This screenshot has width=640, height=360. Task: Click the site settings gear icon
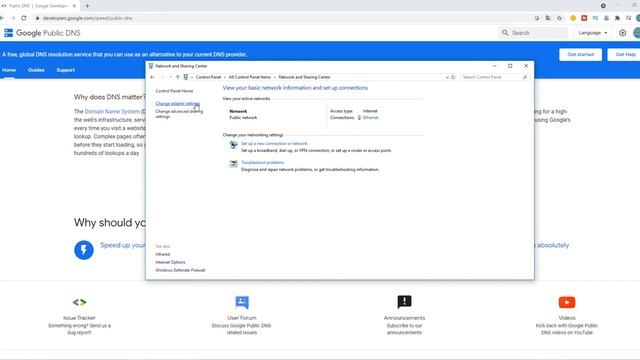(622, 33)
